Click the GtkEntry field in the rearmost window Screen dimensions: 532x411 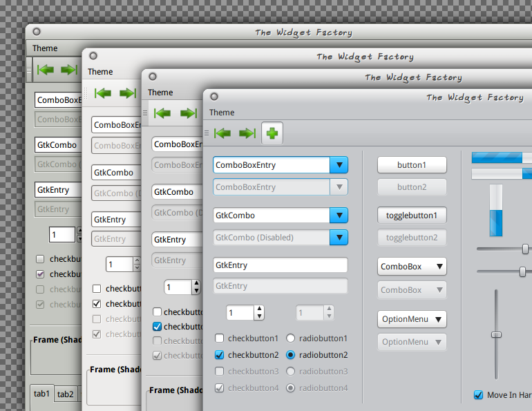pyautogui.click(x=58, y=189)
